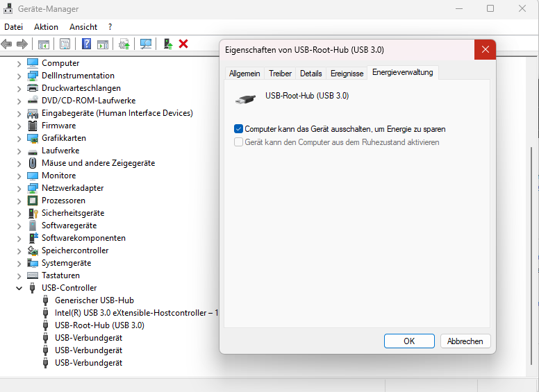Click the Grafikkarten display adapter icon

(x=33, y=138)
